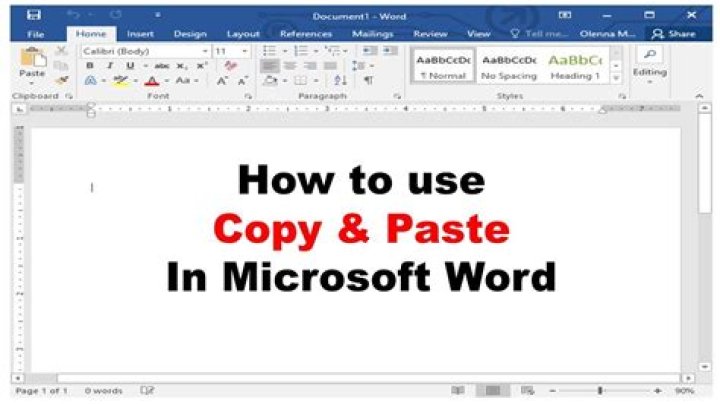
Task: Switch to the Mailings tab
Action: (x=373, y=34)
